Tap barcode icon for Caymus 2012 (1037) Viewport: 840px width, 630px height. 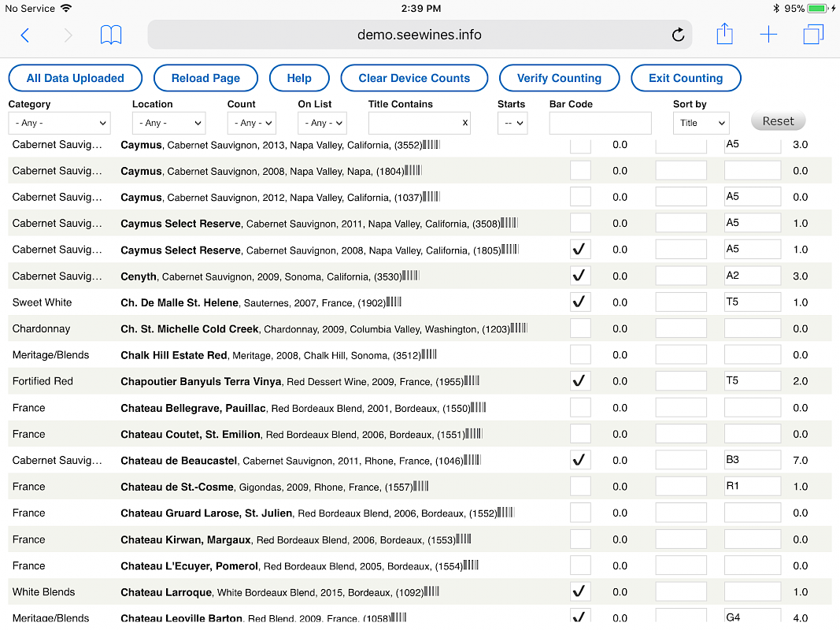(431, 197)
